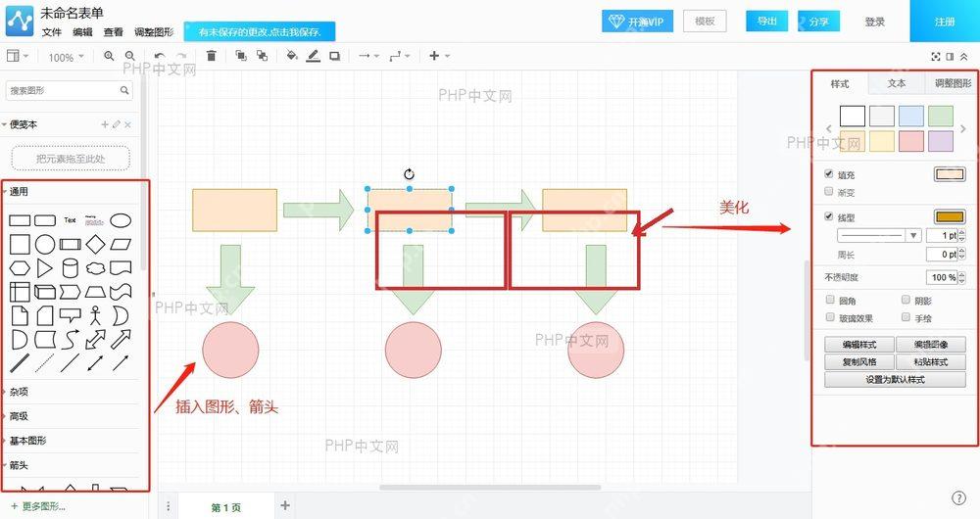Enable the 手绘 sketch checkbox
The height and width of the screenshot is (519, 980).
pos(906,317)
